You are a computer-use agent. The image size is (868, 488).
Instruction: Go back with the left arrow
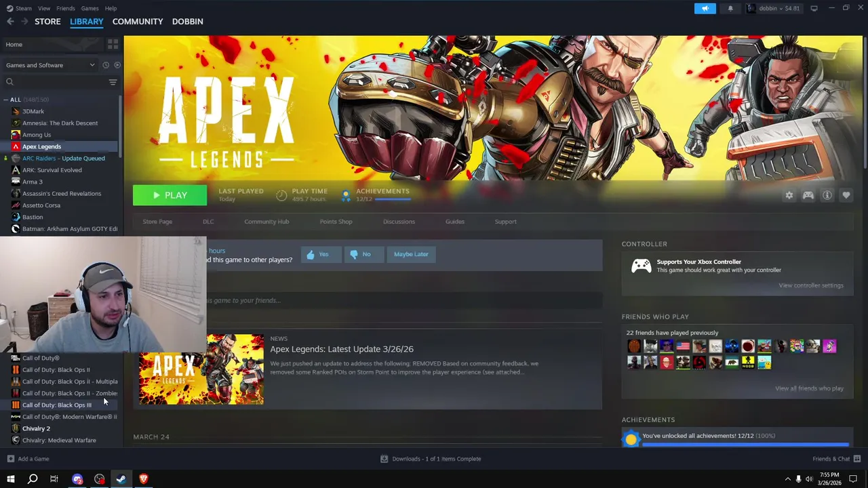tap(10, 22)
